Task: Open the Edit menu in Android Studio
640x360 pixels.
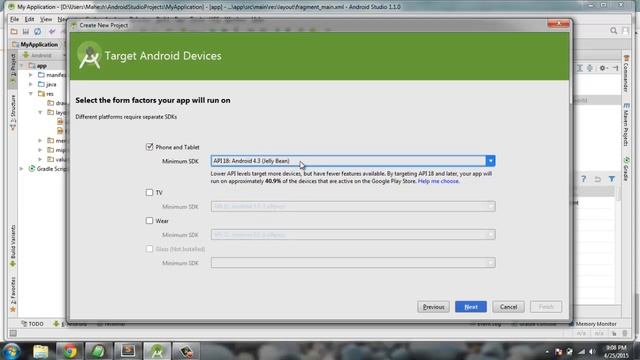Action: click(x=29, y=19)
